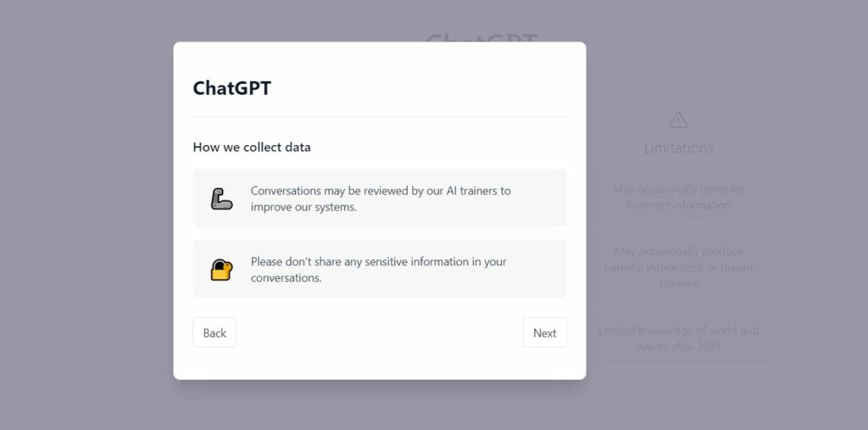868x430 pixels.
Task: Click the sensitive information warning text
Action: pyautogui.click(x=378, y=269)
